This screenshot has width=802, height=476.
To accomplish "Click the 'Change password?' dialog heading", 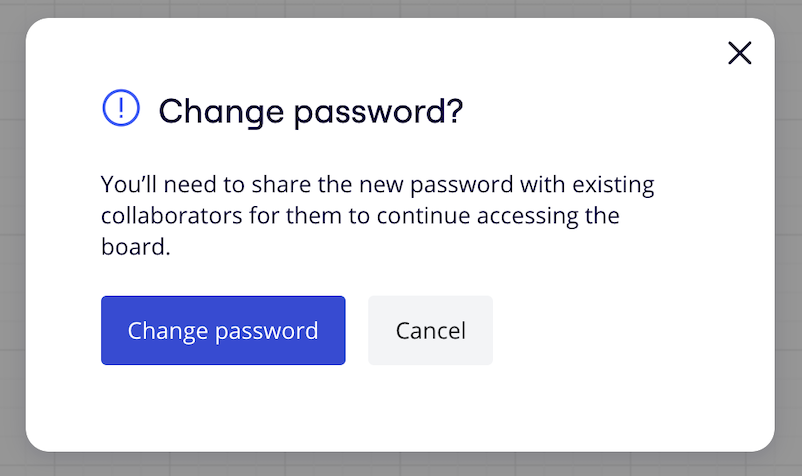I will [310, 110].
